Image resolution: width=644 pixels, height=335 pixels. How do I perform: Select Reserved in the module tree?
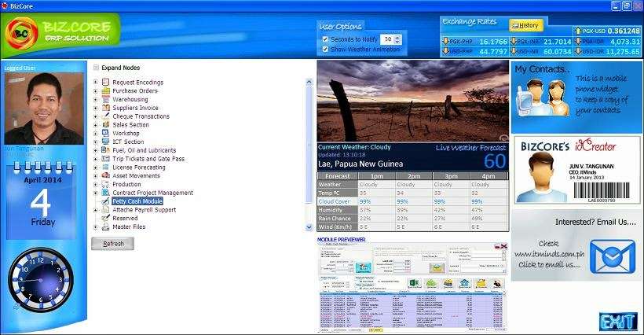(x=125, y=218)
